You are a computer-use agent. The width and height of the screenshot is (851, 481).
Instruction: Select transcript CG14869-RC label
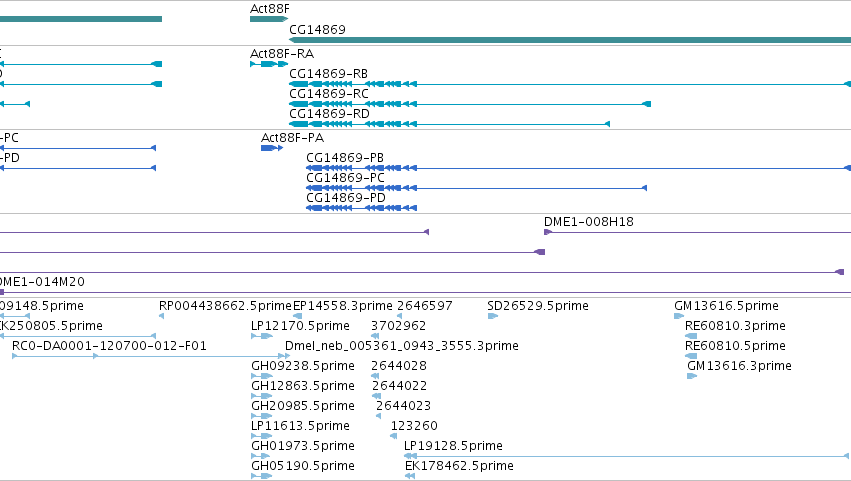click(x=329, y=94)
